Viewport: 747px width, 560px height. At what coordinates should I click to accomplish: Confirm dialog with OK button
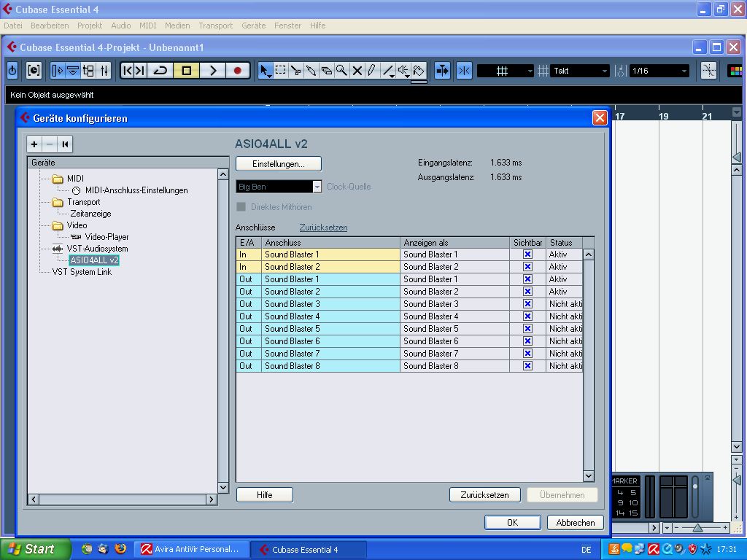click(513, 522)
